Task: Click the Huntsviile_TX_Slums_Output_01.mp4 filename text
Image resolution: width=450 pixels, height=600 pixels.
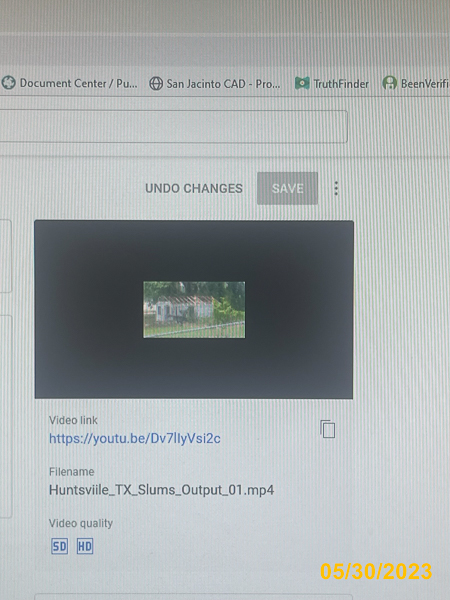Action: [x=161, y=490]
